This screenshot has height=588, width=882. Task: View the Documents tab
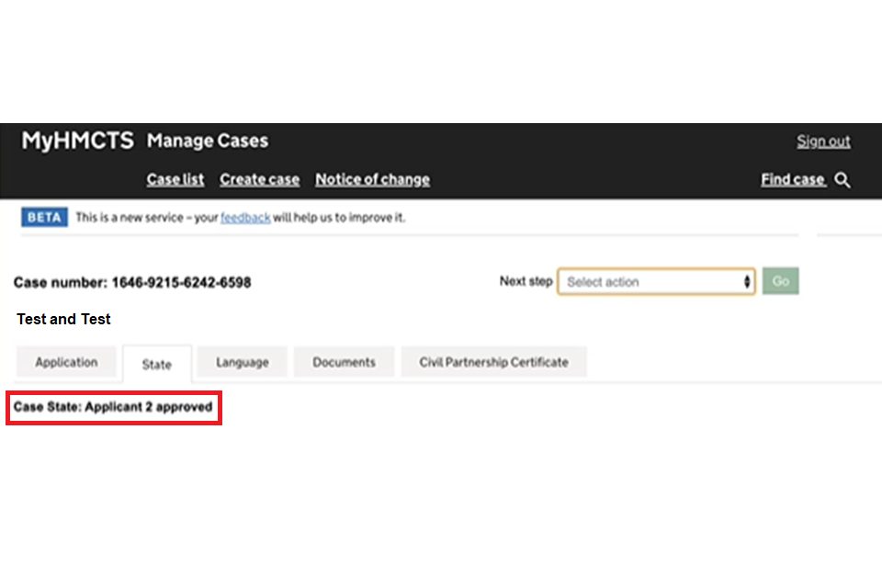pos(344,362)
